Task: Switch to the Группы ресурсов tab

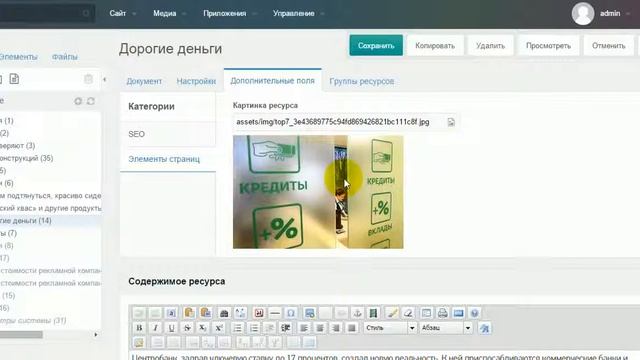Action: coord(362,81)
